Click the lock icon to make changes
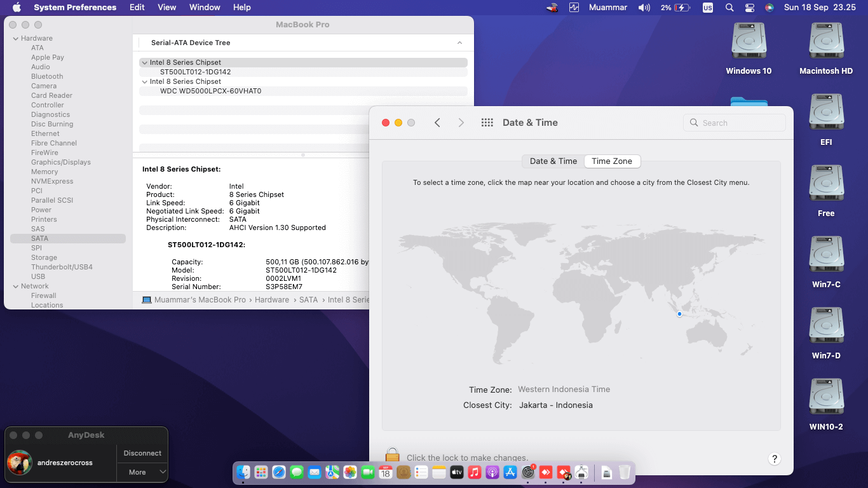 (393, 455)
